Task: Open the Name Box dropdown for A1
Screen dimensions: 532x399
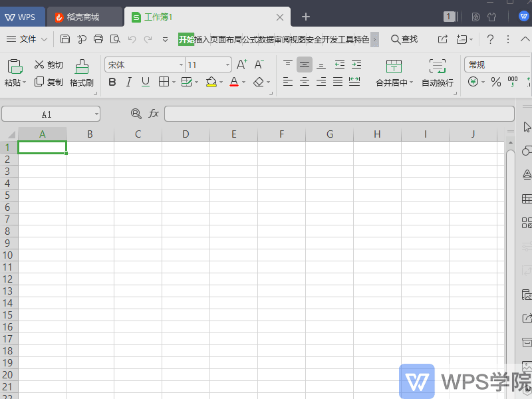Action: (96, 114)
